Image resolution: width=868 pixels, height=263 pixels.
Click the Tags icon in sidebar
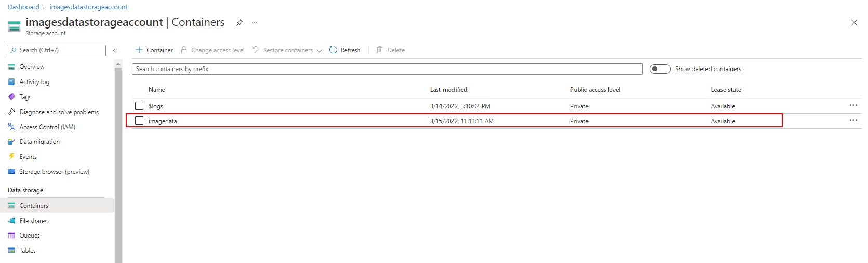[x=11, y=97]
